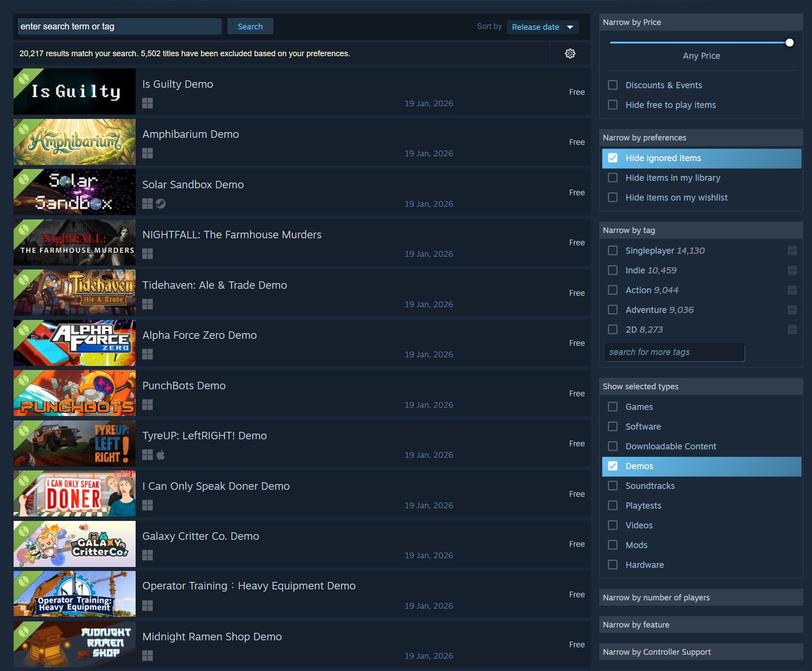Image resolution: width=812 pixels, height=671 pixels.
Task: Tick the Games type checkbox
Action: [613, 407]
